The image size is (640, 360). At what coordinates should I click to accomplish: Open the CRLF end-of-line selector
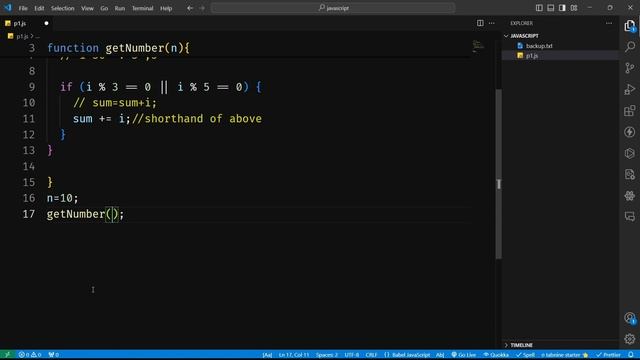371,355
